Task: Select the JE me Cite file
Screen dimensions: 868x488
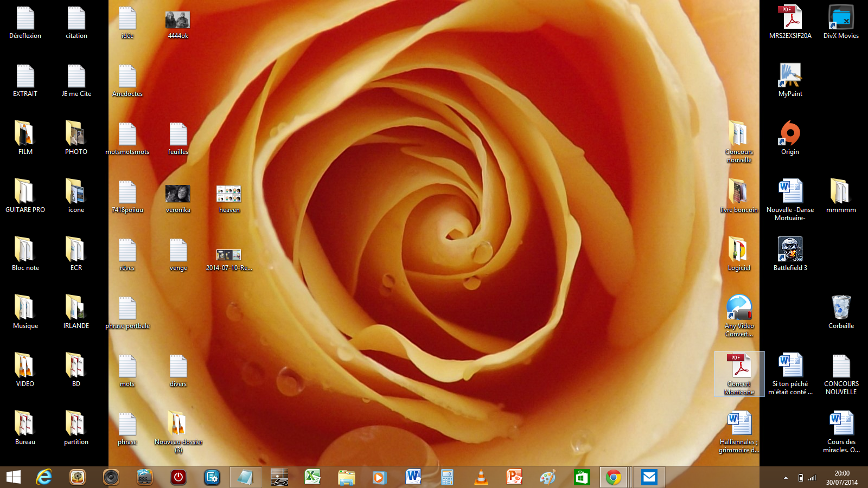Action: coord(76,80)
